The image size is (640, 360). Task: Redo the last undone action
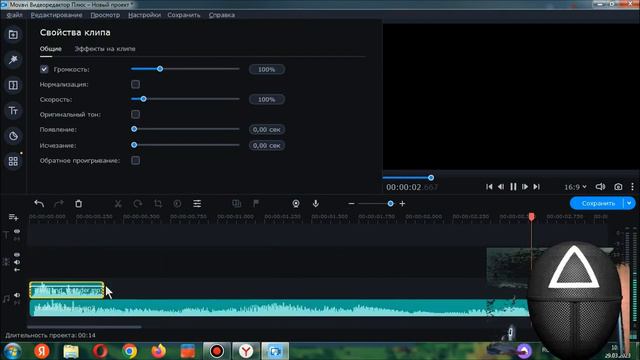tap(59, 203)
